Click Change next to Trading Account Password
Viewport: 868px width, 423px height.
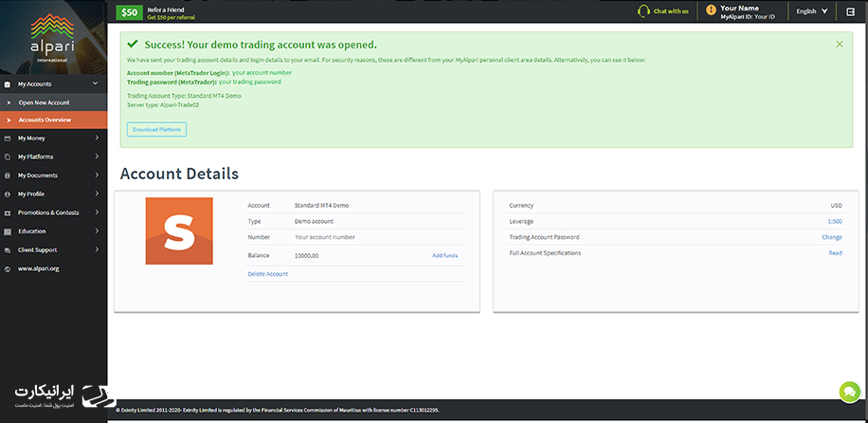point(832,237)
